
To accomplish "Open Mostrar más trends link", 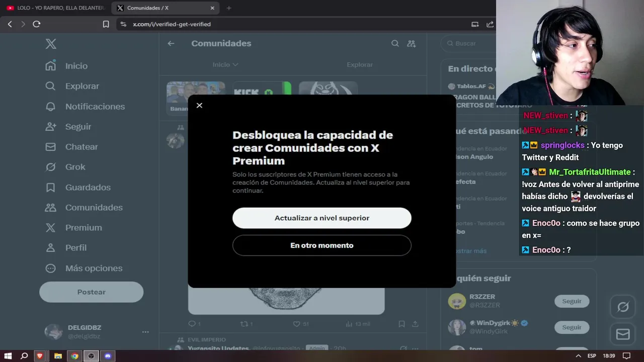I will (x=471, y=251).
